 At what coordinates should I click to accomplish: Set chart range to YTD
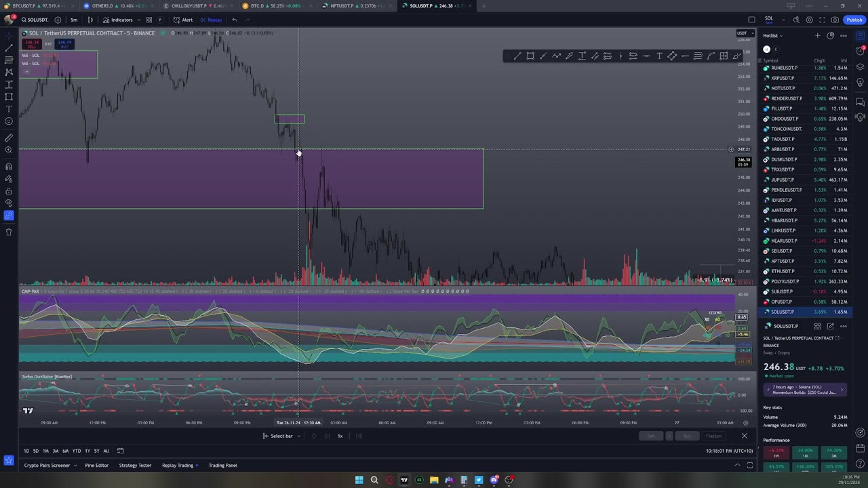(77, 451)
